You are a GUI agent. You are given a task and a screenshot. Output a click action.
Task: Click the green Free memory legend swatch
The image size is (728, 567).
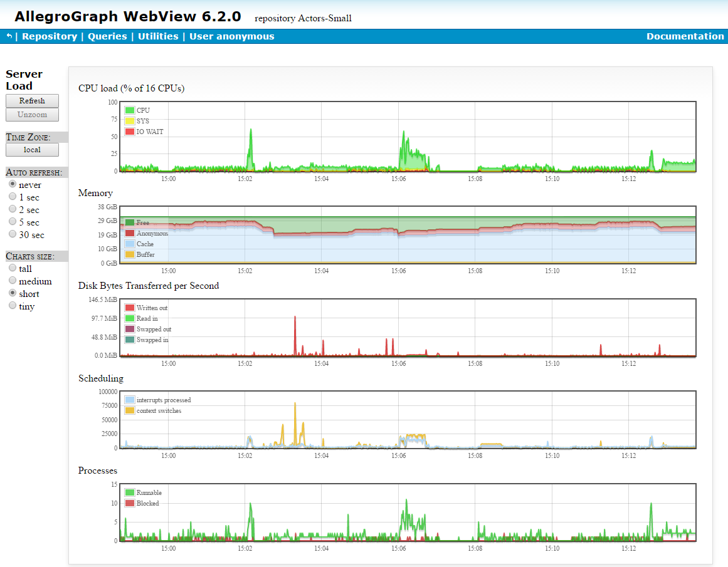point(130,222)
